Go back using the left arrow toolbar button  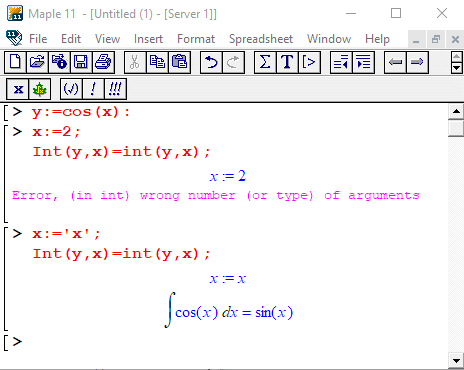(395, 62)
